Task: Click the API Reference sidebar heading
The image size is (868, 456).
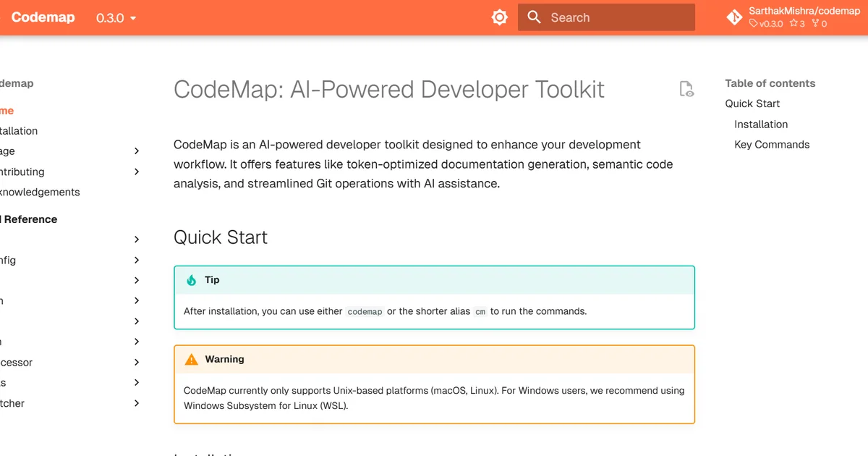Action: (x=29, y=219)
